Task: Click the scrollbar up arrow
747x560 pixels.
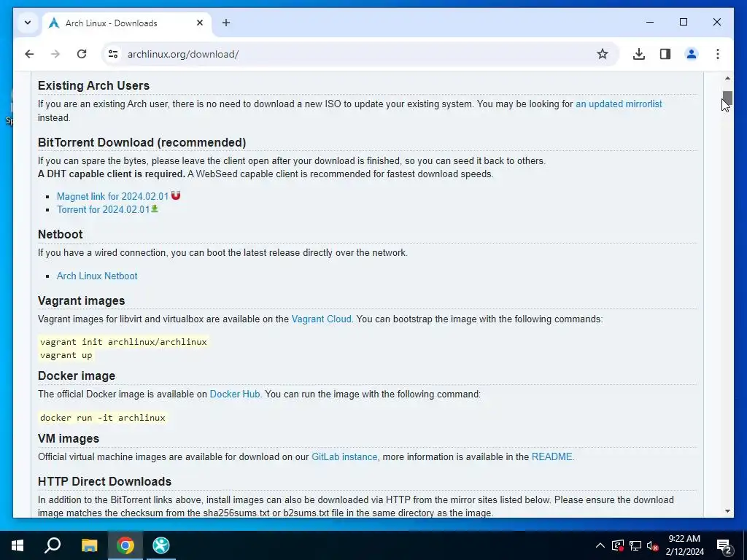Action: click(727, 78)
